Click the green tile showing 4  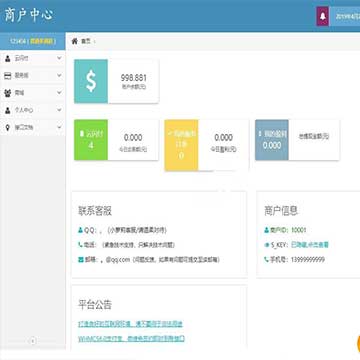coord(91,140)
